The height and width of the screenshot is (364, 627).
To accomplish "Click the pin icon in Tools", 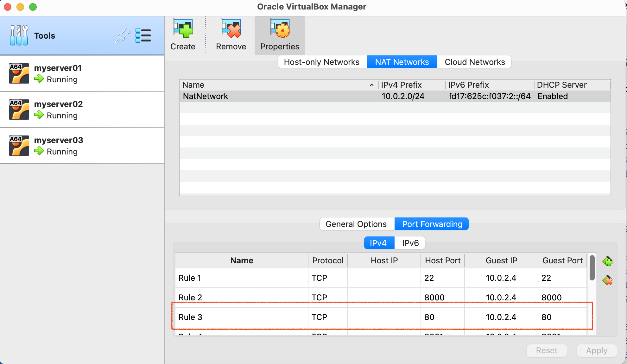I will tap(123, 35).
